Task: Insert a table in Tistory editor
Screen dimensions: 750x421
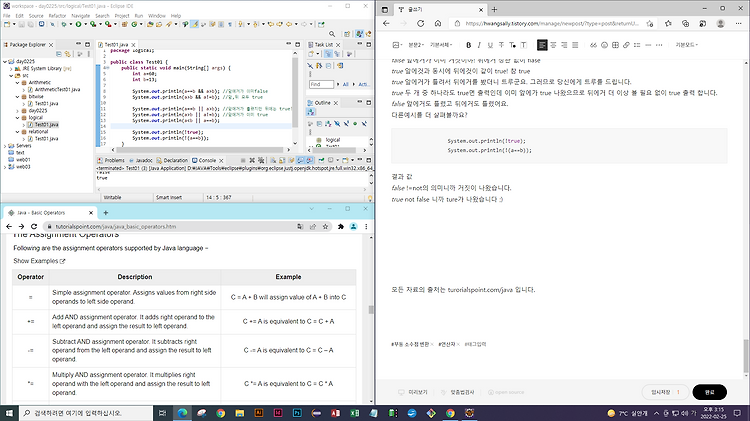Action: pyautogui.click(x=616, y=45)
